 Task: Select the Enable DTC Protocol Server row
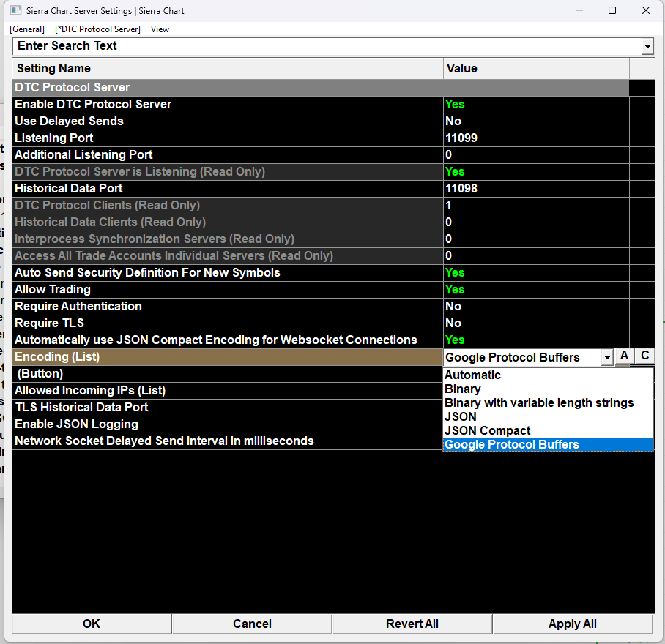[228, 104]
